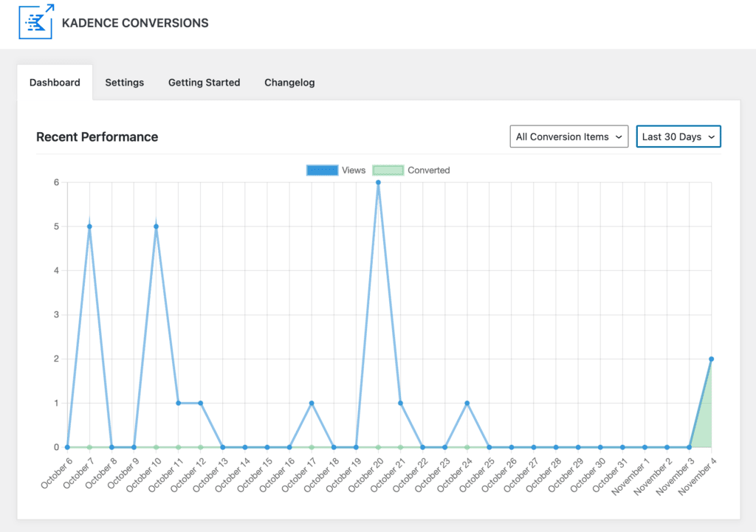Viewport: 756px width, 532px height.
Task: Click the October 17 Views data point
Action: pyautogui.click(x=312, y=403)
